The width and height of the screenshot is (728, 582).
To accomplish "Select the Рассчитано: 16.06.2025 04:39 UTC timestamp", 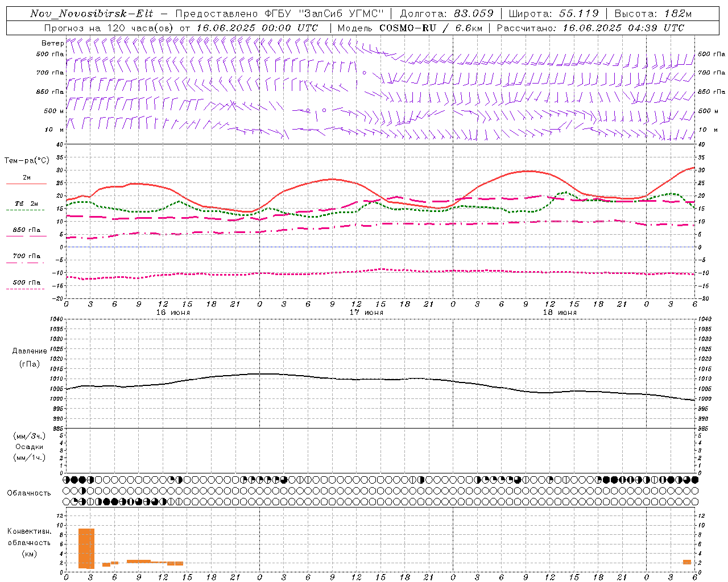I will point(591,28).
